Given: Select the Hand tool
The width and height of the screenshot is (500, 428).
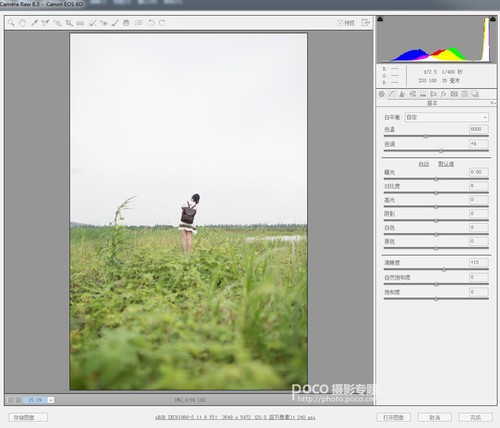Looking at the screenshot, I should [22, 23].
